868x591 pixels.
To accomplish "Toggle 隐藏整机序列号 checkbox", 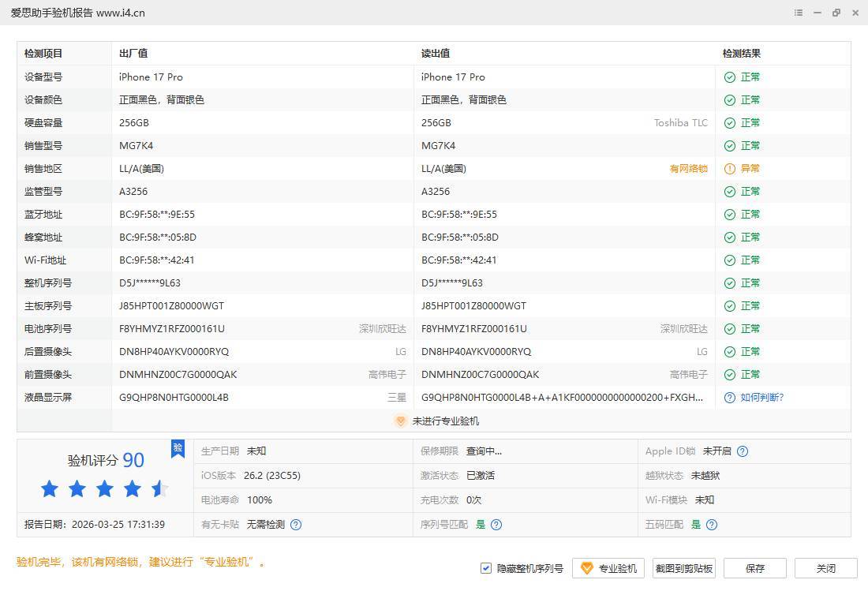I will click(486, 568).
